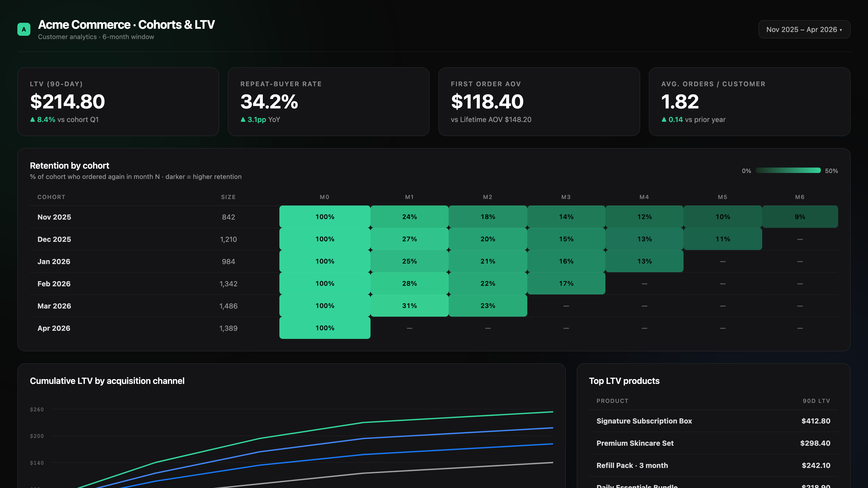
Task: Select the Mar 2026 cohort row label
Action: (54, 306)
